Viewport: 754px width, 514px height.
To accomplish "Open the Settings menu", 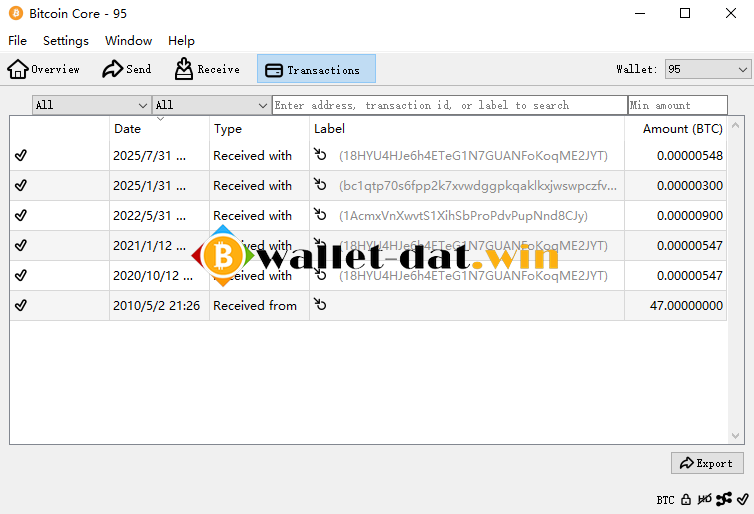I will click(x=66, y=41).
